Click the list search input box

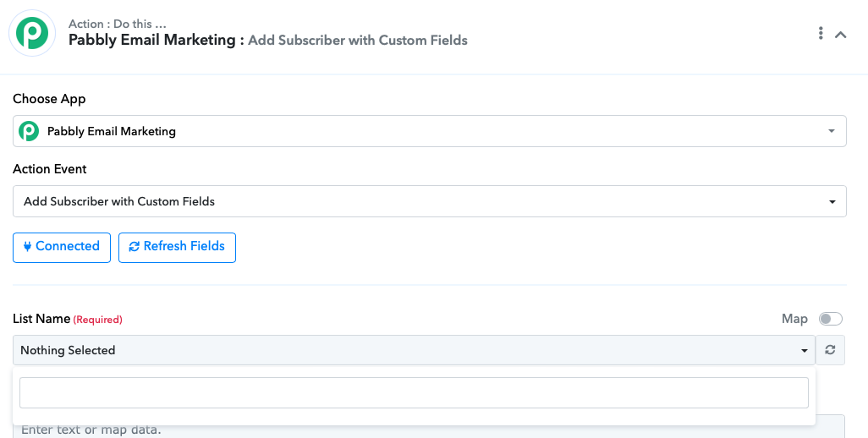click(414, 392)
